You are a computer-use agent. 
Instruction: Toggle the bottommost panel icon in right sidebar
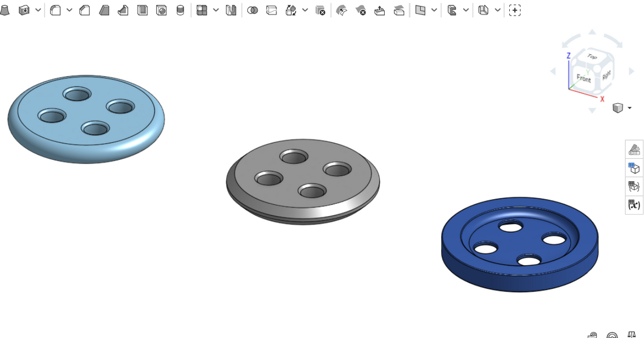click(634, 204)
